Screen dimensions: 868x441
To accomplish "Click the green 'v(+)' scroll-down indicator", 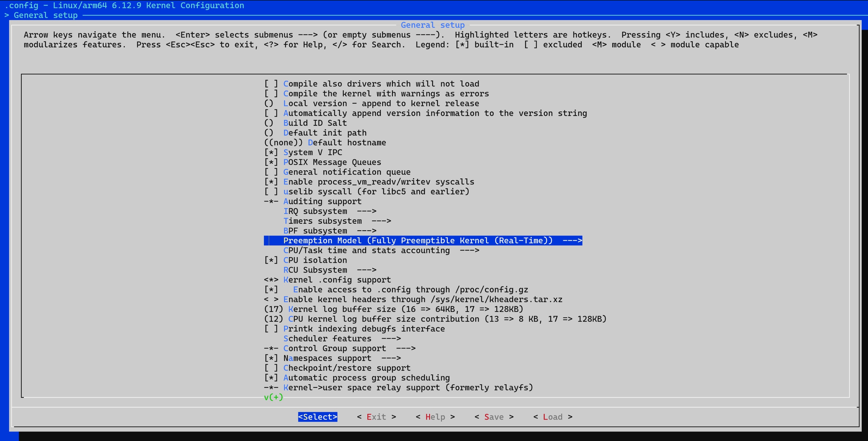I will pos(274,397).
